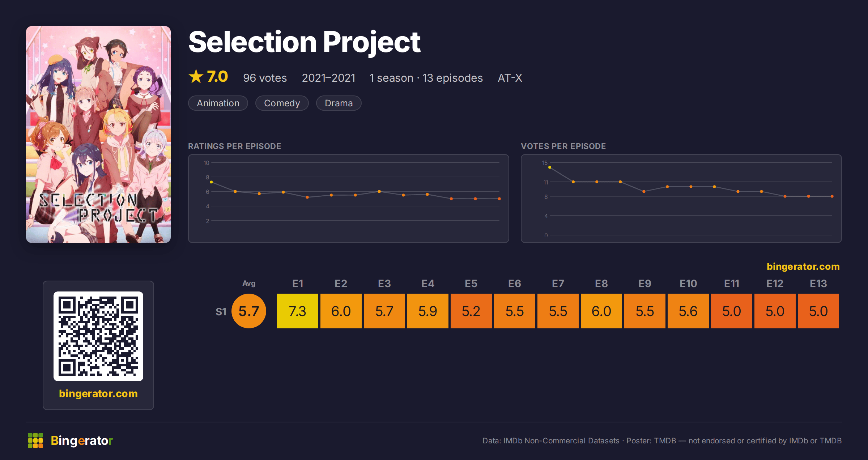Click the Bingerator grid logo icon
Screen dimensions: 868x460
[x=35, y=440]
